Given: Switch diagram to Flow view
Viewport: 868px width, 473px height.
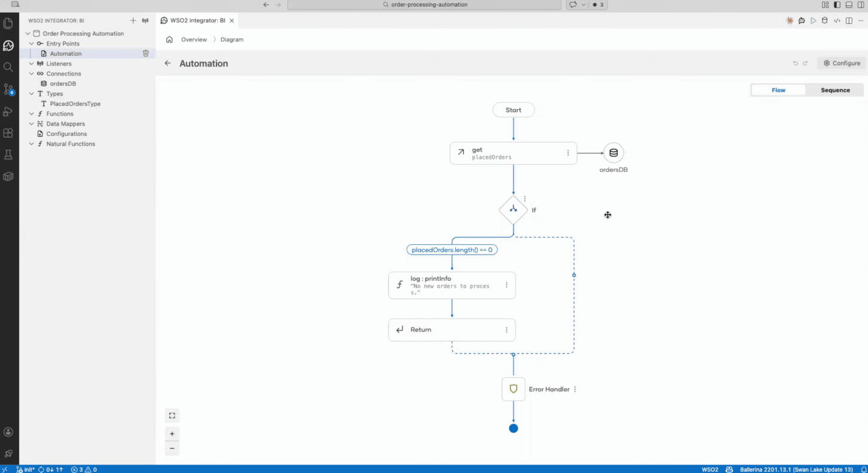Looking at the screenshot, I should 778,90.
